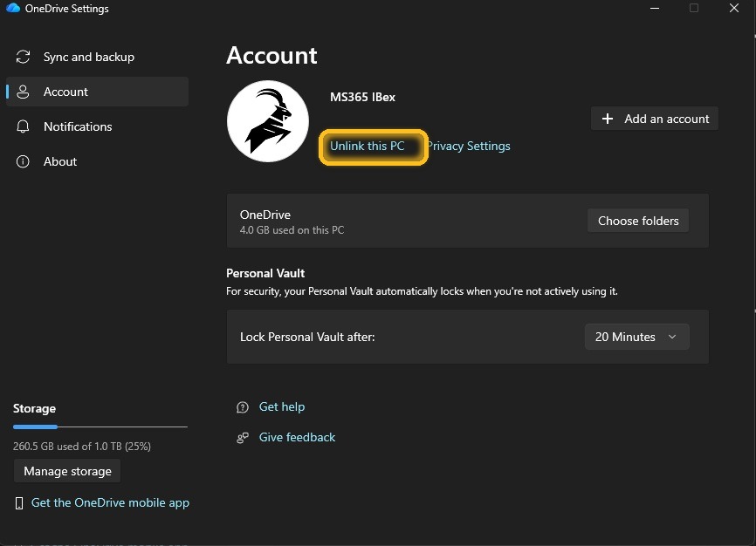Click the Personal Vault heading
This screenshot has height=546, width=756.
(x=265, y=273)
